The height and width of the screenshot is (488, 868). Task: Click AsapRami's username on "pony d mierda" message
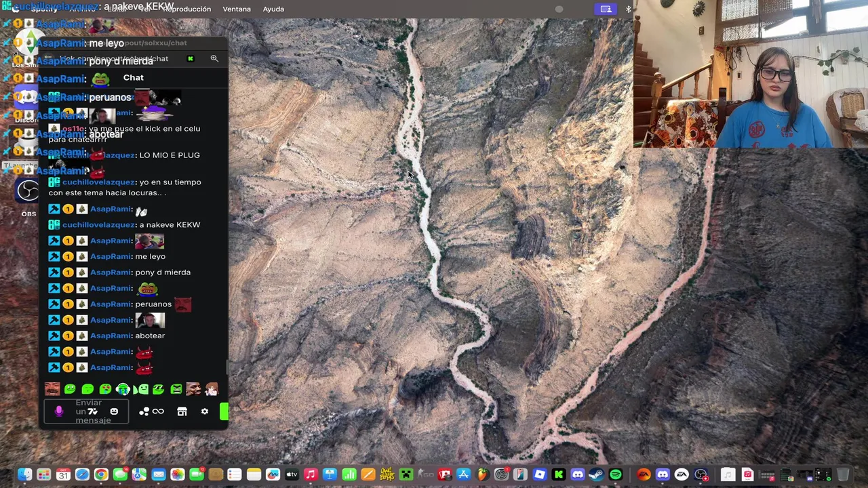(x=111, y=272)
